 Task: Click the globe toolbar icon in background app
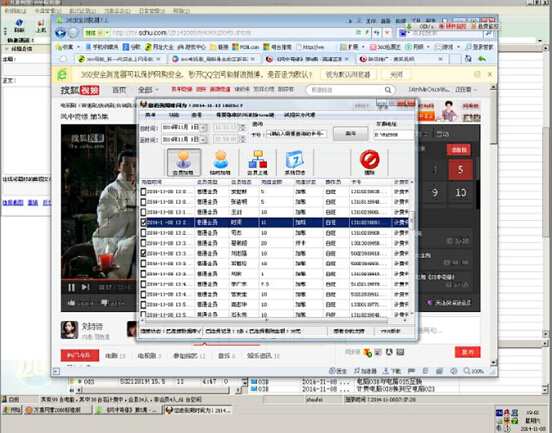point(19,23)
